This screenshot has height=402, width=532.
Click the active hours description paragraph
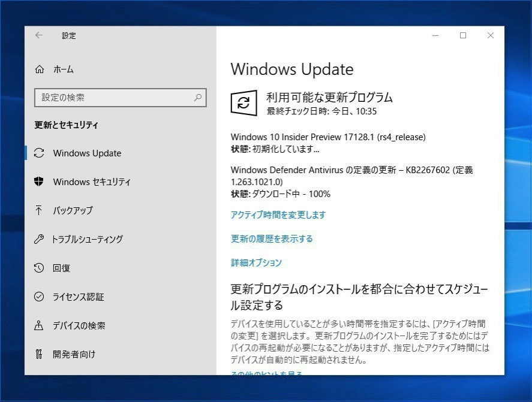tap(360, 341)
